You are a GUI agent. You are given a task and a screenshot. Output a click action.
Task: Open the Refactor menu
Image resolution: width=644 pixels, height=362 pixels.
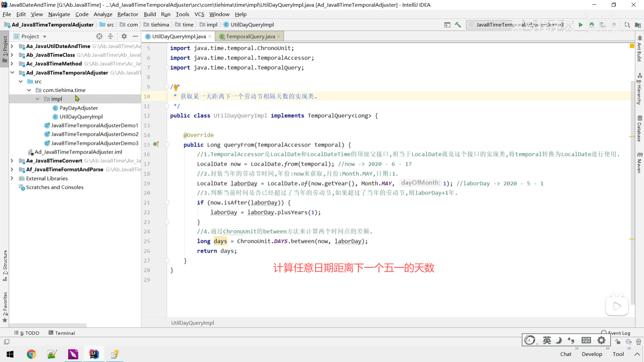127,14
